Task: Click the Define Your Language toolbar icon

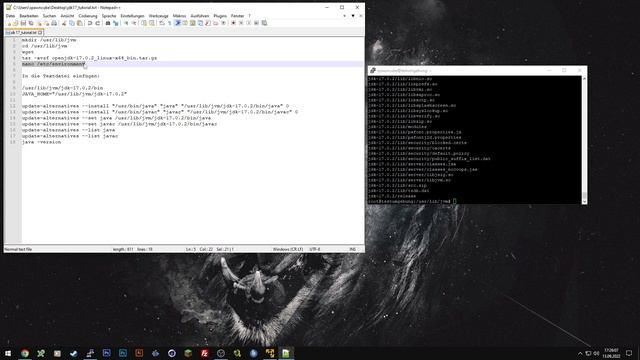Action: pyautogui.click(x=185, y=23)
